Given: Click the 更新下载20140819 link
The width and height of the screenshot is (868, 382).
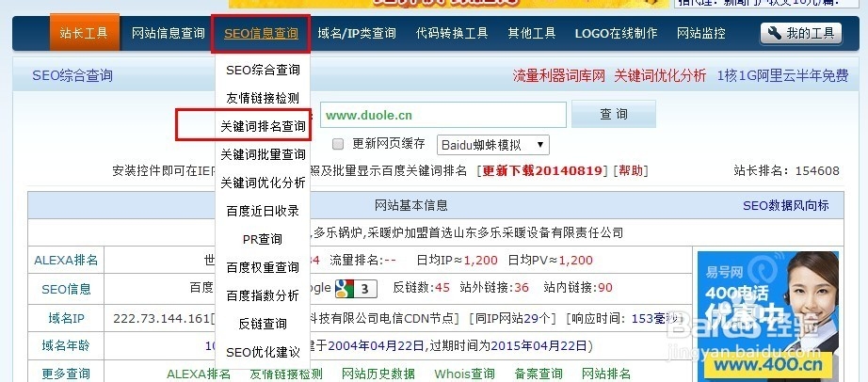Looking at the screenshot, I should click(542, 170).
